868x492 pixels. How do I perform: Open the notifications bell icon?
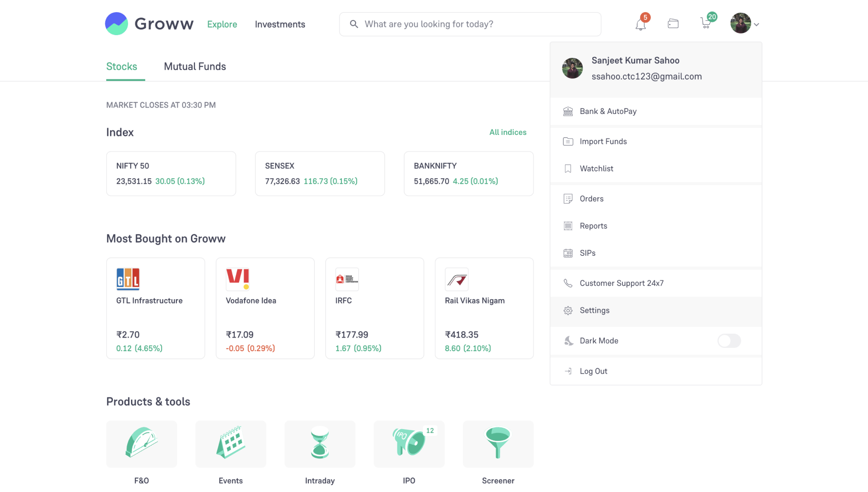[641, 24]
